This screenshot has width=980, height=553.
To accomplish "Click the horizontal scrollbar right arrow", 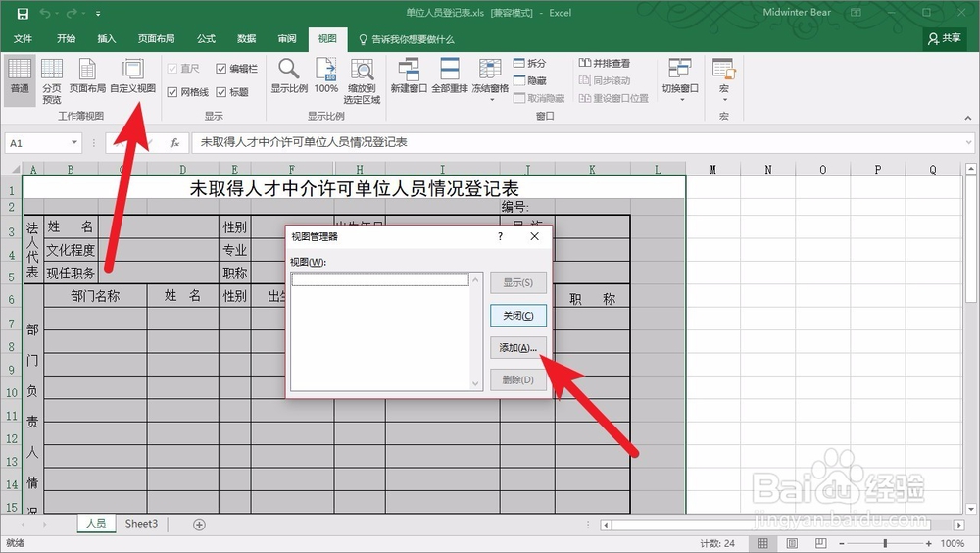I will point(959,525).
